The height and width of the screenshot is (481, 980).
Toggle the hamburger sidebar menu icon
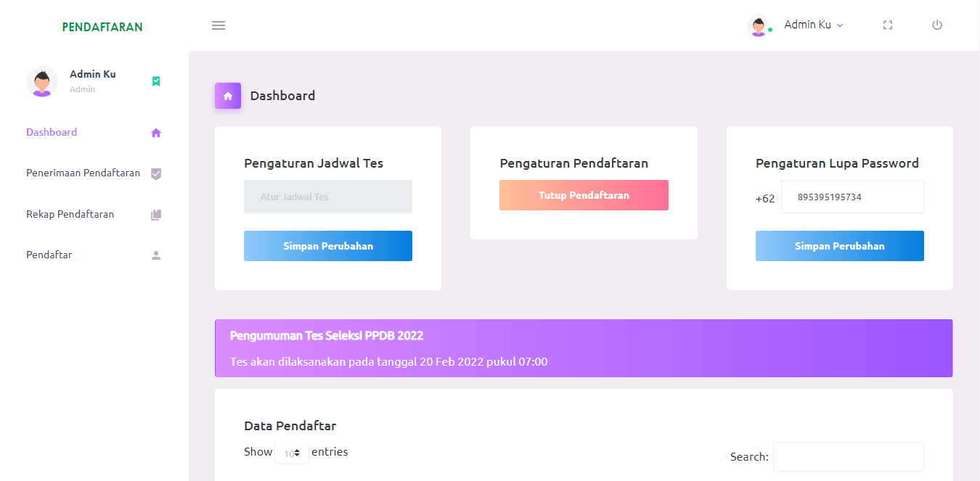tap(219, 25)
